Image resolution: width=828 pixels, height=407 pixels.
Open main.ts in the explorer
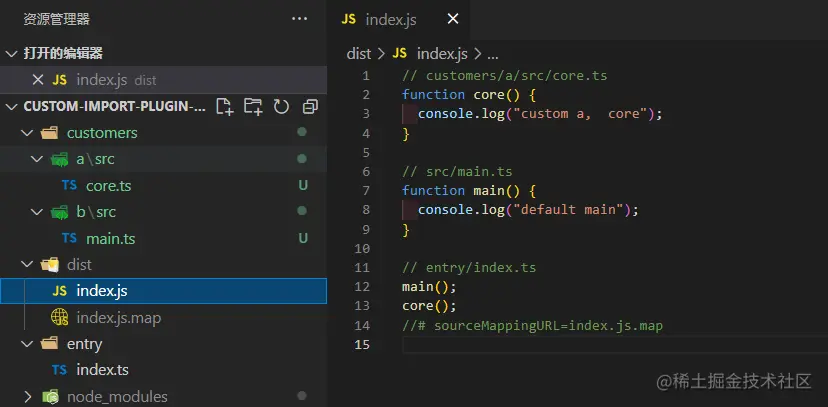[110, 239]
